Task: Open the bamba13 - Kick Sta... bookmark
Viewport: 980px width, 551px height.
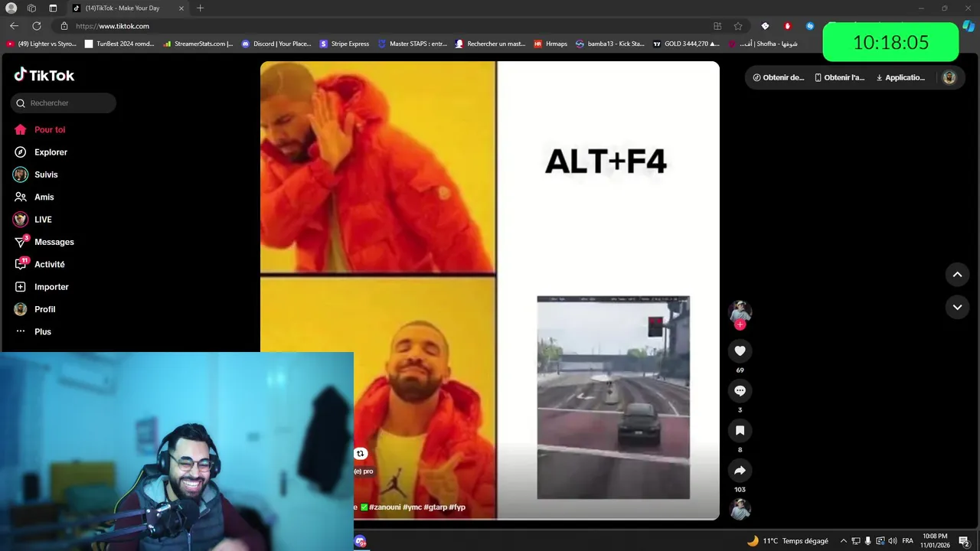Action: tap(610, 44)
